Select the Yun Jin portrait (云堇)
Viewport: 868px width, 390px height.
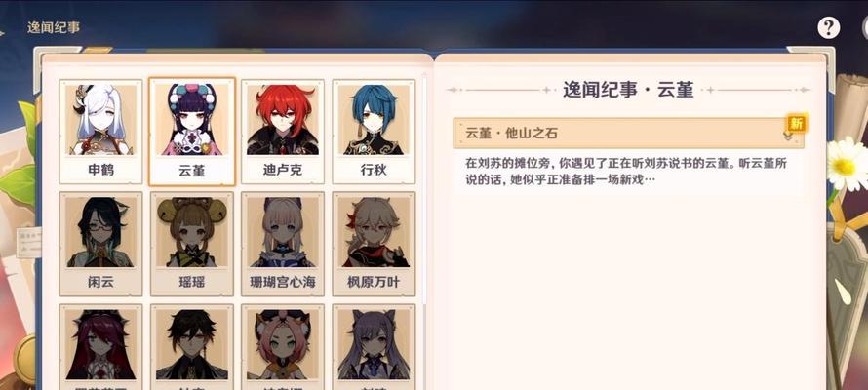[192, 132]
